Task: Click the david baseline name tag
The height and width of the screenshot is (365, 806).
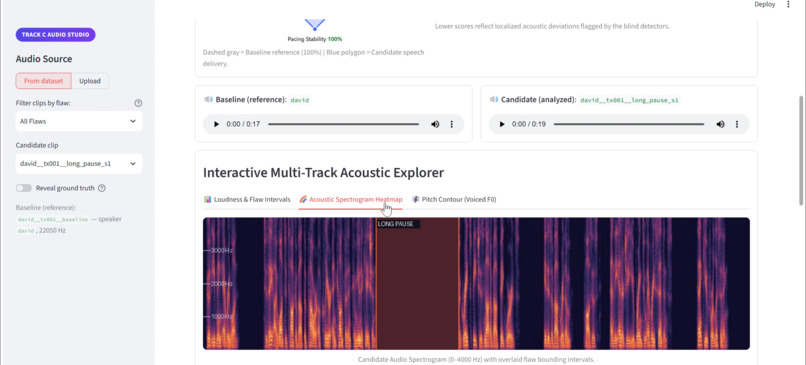Action: (x=300, y=100)
